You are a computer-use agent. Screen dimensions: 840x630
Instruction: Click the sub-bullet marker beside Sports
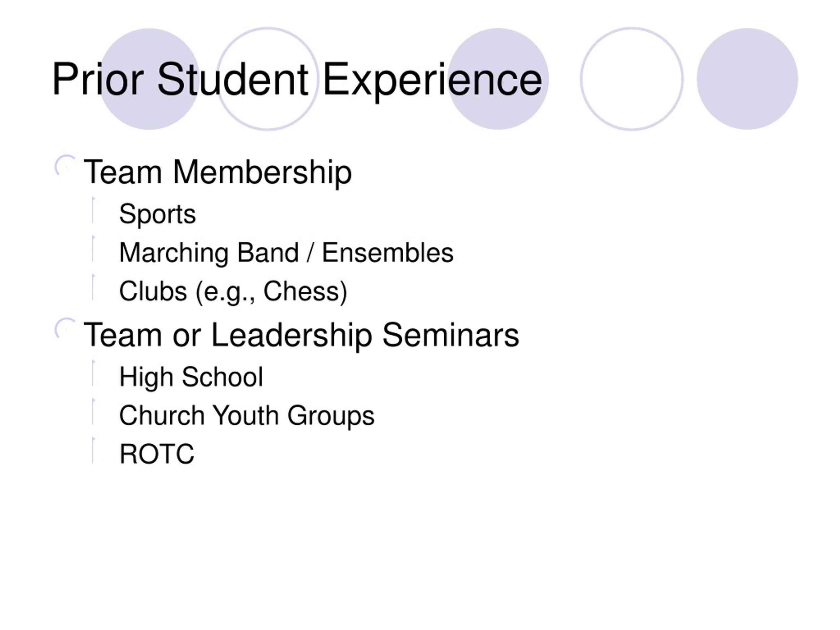pos(94,210)
